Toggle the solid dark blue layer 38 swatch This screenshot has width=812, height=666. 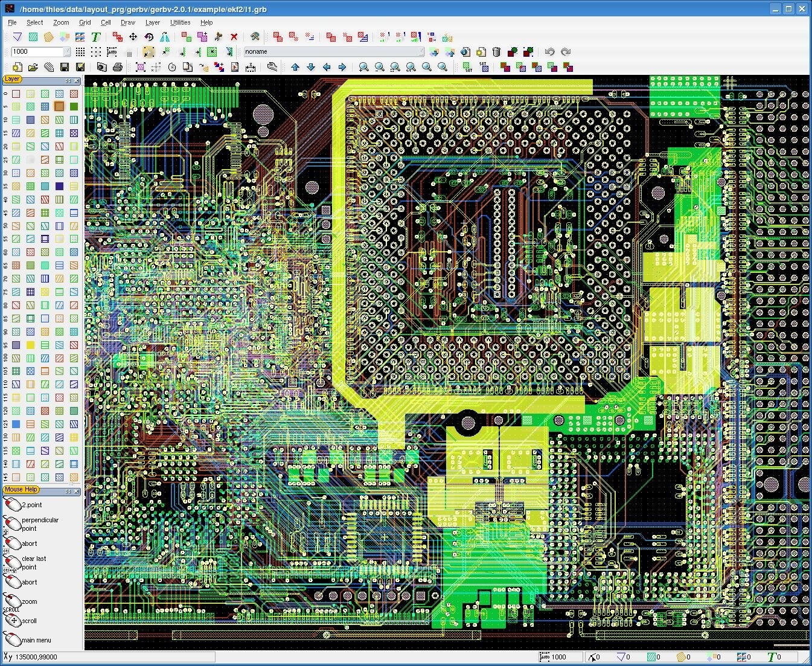pyautogui.click(x=59, y=187)
